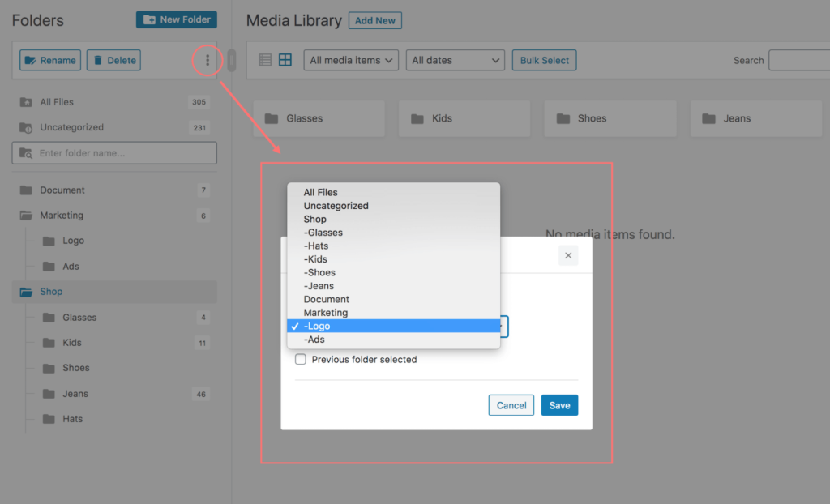Switch to grid view icon
Image resolution: width=830 pixels, height=504 pixels.
[x=285, y=60]
